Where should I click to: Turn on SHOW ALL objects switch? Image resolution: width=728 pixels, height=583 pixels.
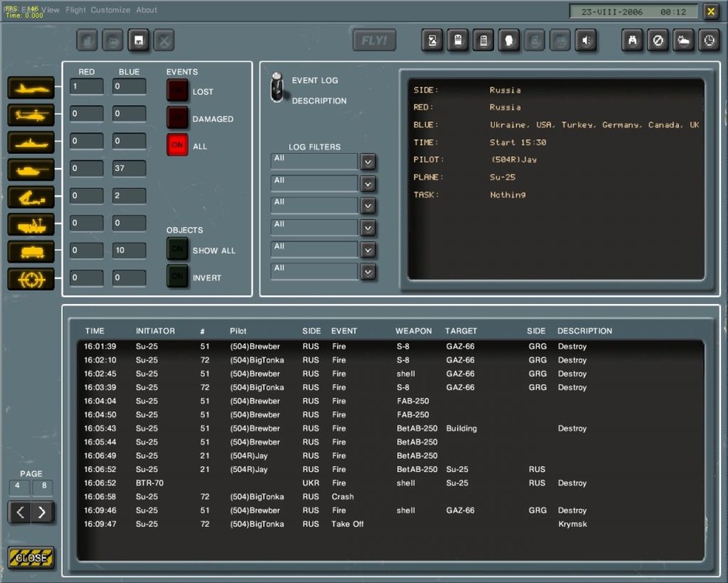click(177, 250)
